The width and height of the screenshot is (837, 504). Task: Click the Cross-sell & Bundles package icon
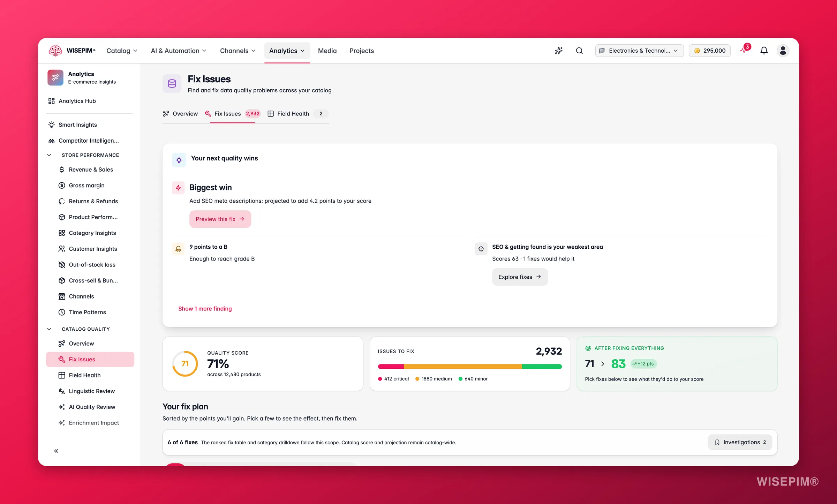(x=62, y=280)
